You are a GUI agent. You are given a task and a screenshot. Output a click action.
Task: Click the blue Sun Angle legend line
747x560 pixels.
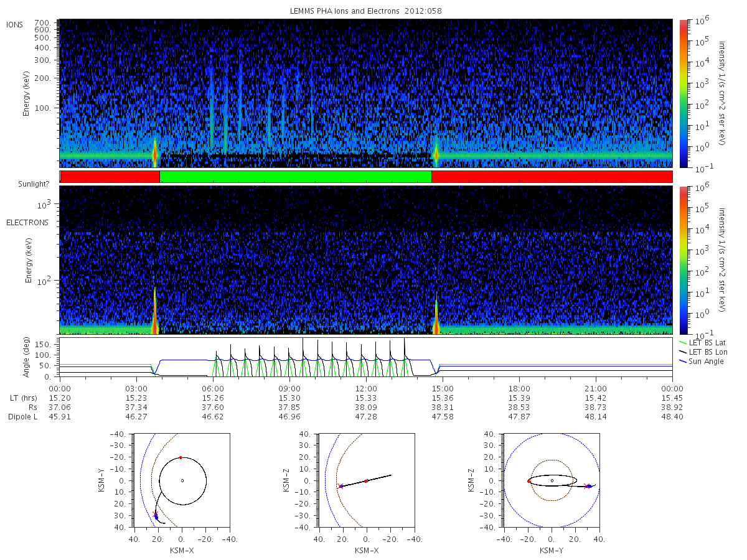(x=683, y=362)
